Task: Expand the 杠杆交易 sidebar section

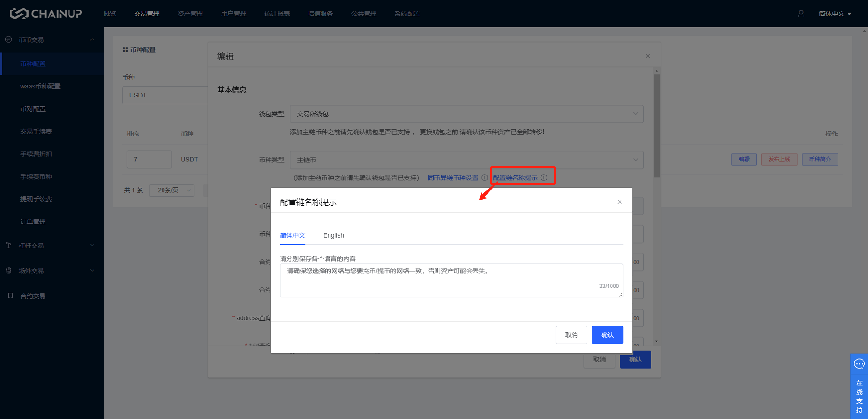Action: (50, 245)
